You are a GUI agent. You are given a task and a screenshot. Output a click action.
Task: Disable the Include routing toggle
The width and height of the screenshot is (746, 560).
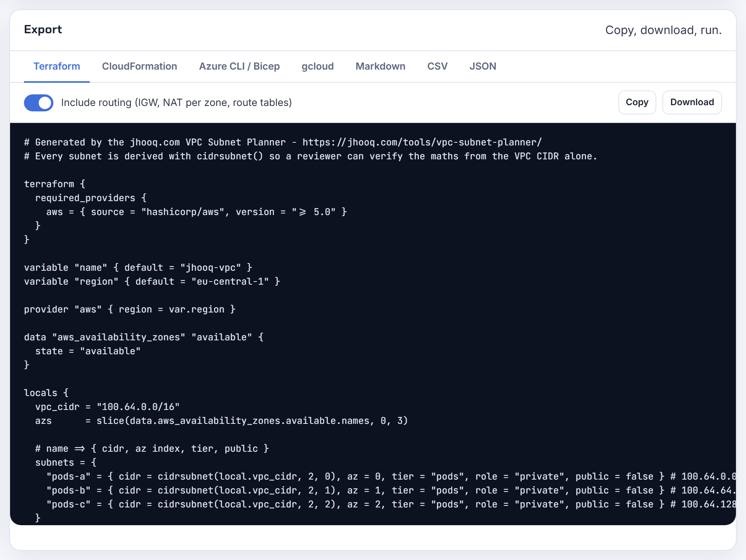(x=39, y=102)
